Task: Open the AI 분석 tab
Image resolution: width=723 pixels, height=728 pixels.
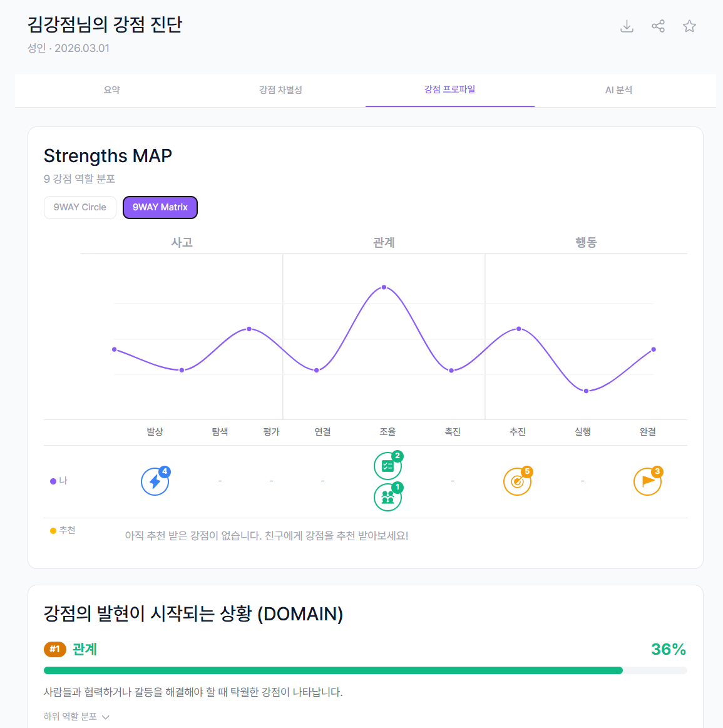Action: (618, 90)
